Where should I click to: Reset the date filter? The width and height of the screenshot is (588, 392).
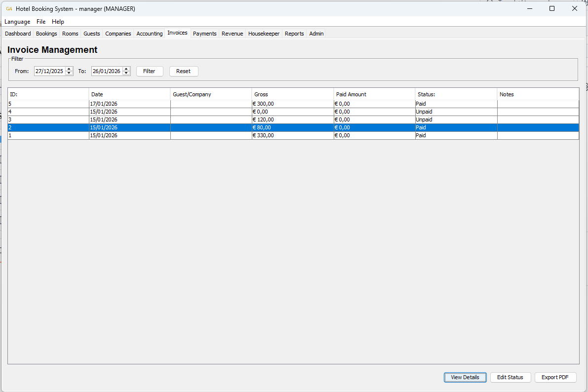pyautogui.click(x=183, y=71)
